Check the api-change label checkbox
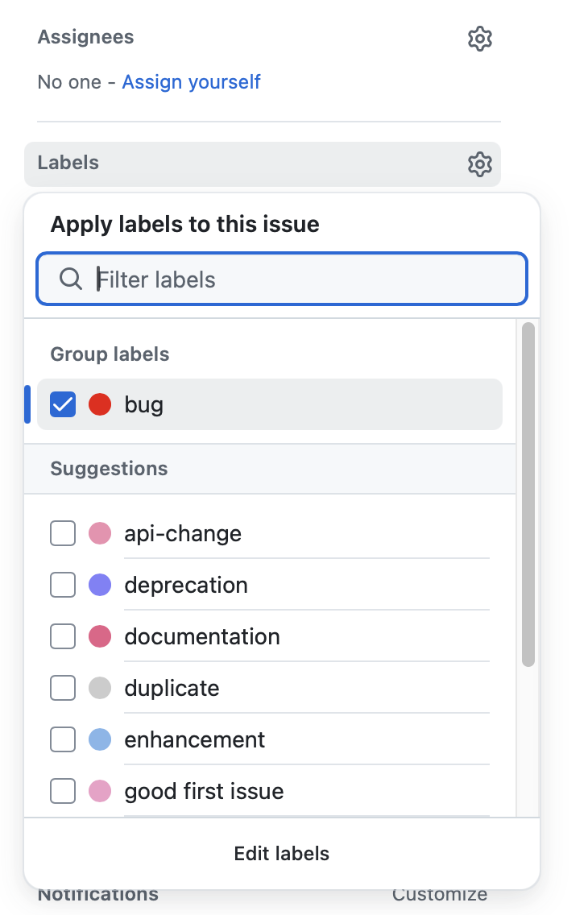588x915 pixels. click(63, 533)
